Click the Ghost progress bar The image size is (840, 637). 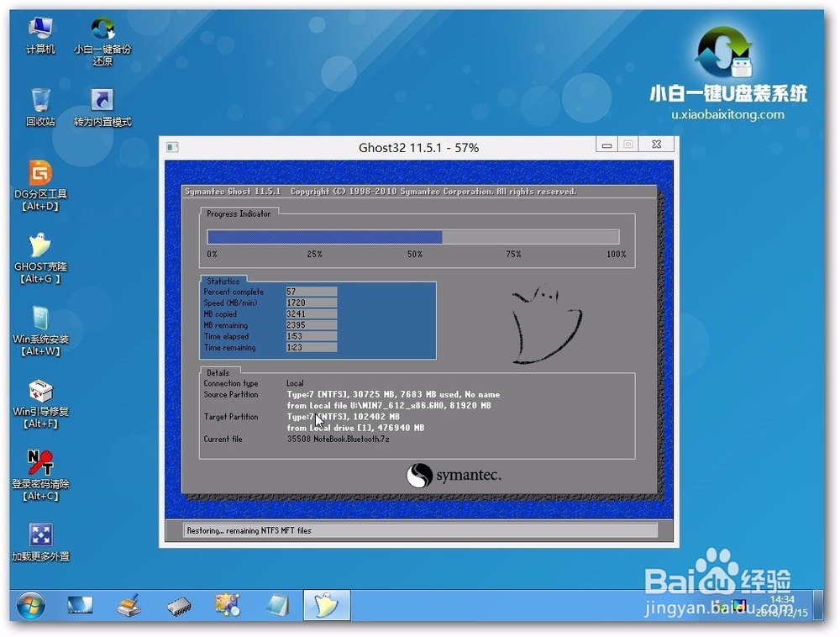tap(414, 236)
